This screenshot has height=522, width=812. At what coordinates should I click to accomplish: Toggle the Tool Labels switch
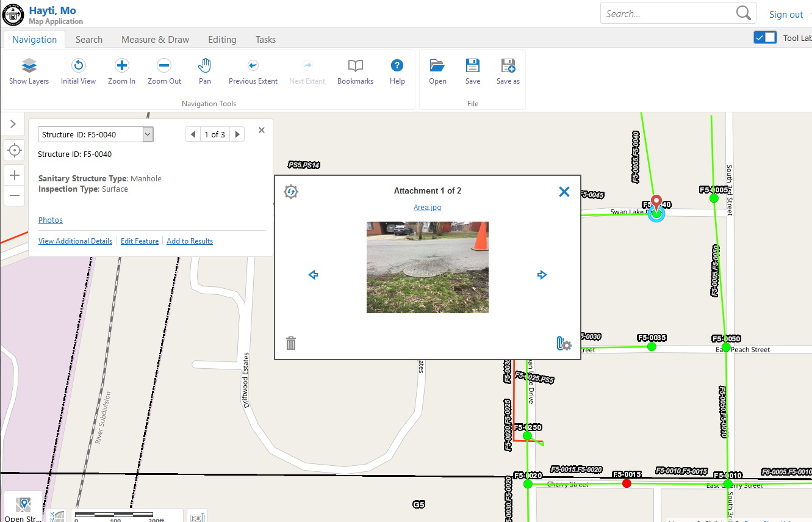tap(765, 38)
